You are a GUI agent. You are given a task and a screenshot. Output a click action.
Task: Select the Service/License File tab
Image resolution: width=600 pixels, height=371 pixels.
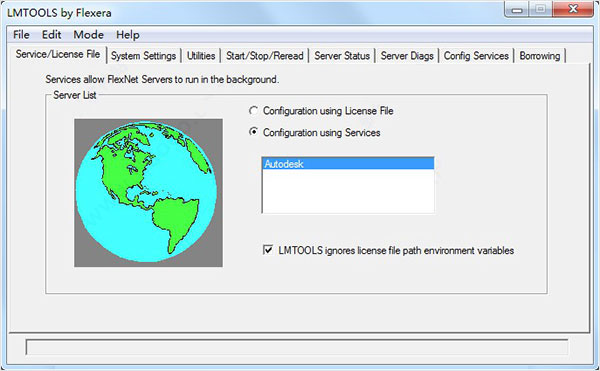tap(58, 54)
